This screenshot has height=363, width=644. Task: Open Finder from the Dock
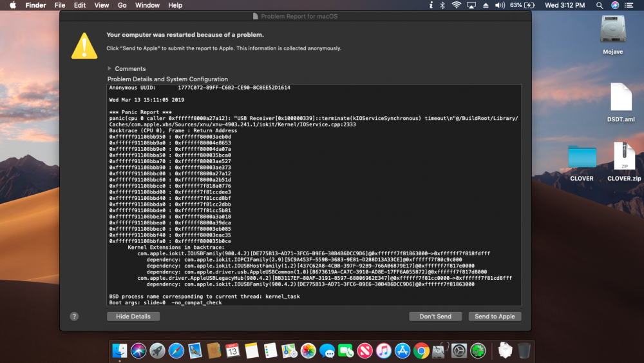point(120,351)
